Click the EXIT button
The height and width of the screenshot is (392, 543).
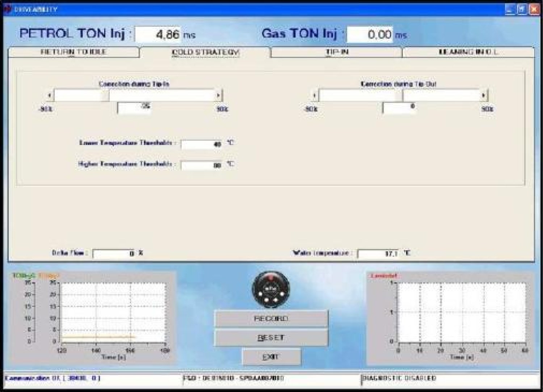271,357
